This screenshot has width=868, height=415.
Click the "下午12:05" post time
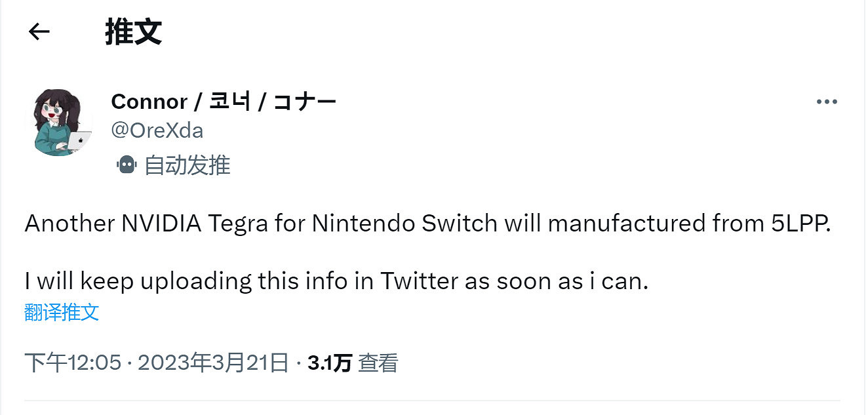pos(73,363)
